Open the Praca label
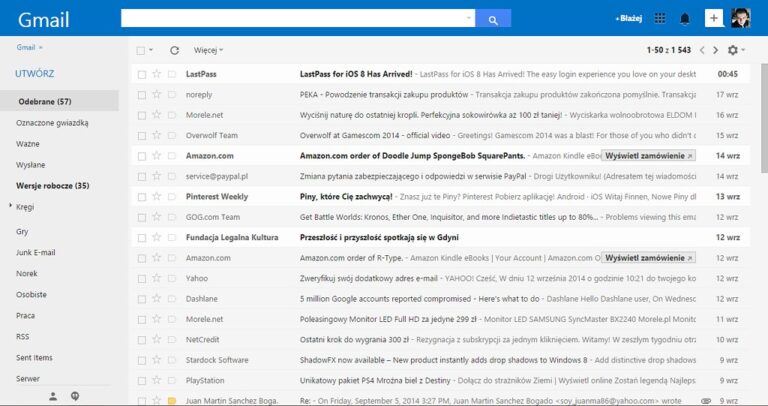The height and width of the screenshot is (406, 768). coord(25,316)
